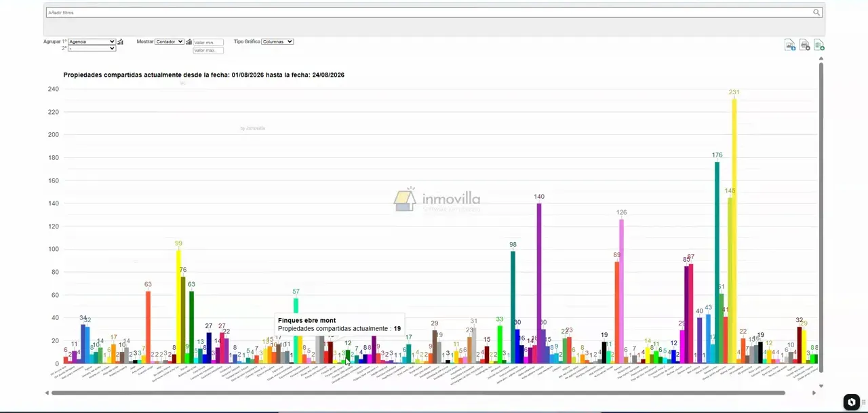Open the second grouping (2º) dropdown
The height and width of the screenshot is (413, 868).
(92, 48)
